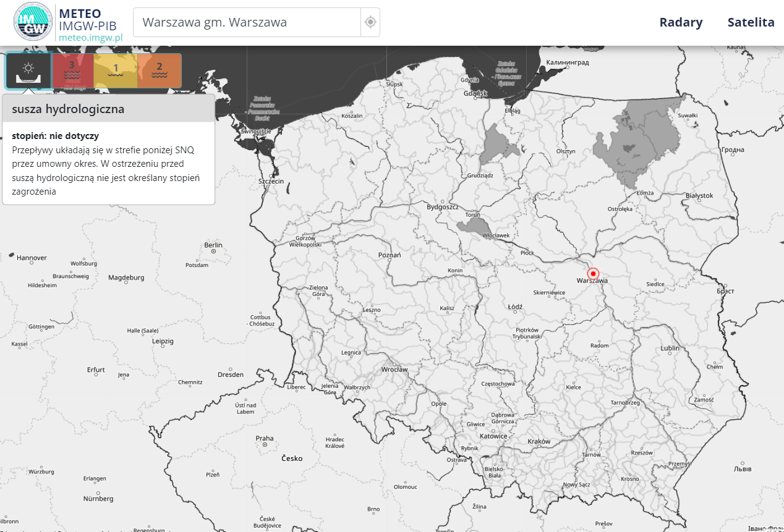Click the Koszalin label on the map
The width and height of the screenshot is (784, 532).
(x=352, y=116)
